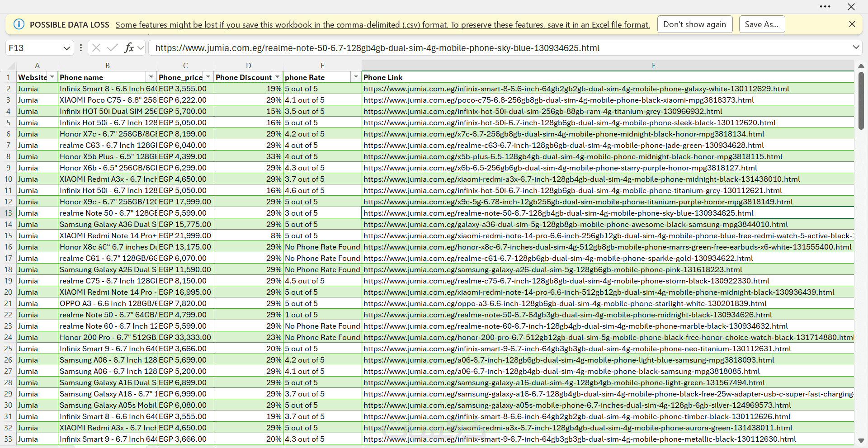Select the EGP 8,199.00 price cell
This screenshot has height=448, width=868.
point(185,134)
